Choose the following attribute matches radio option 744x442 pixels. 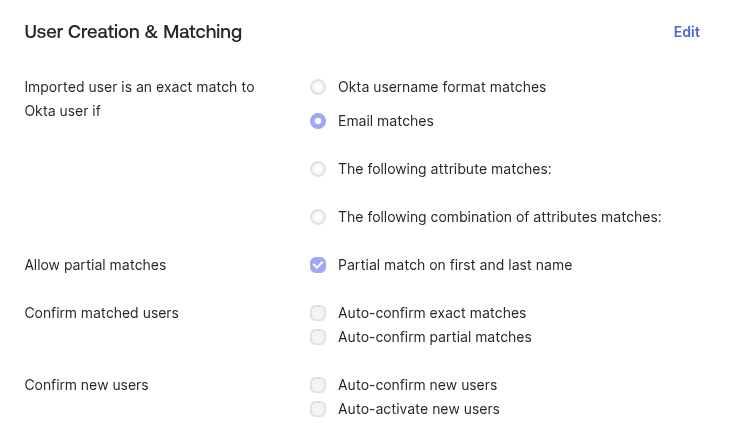coord(318,169)
